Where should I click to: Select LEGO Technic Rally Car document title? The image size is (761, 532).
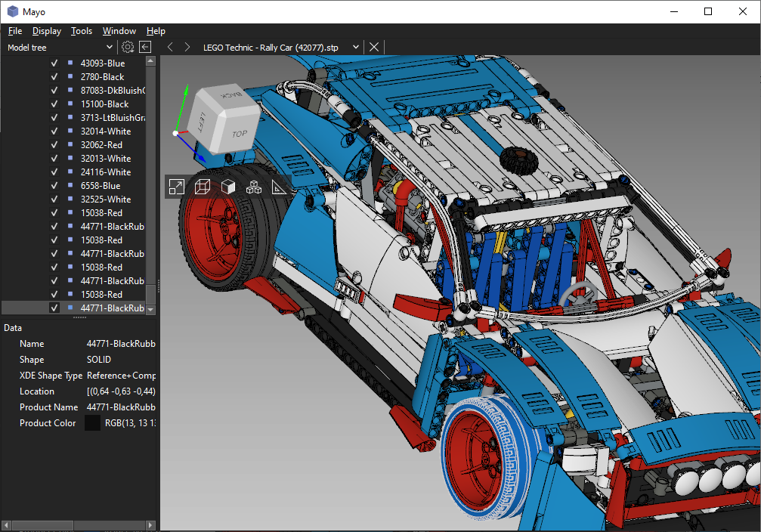click(x=271, y=48)
